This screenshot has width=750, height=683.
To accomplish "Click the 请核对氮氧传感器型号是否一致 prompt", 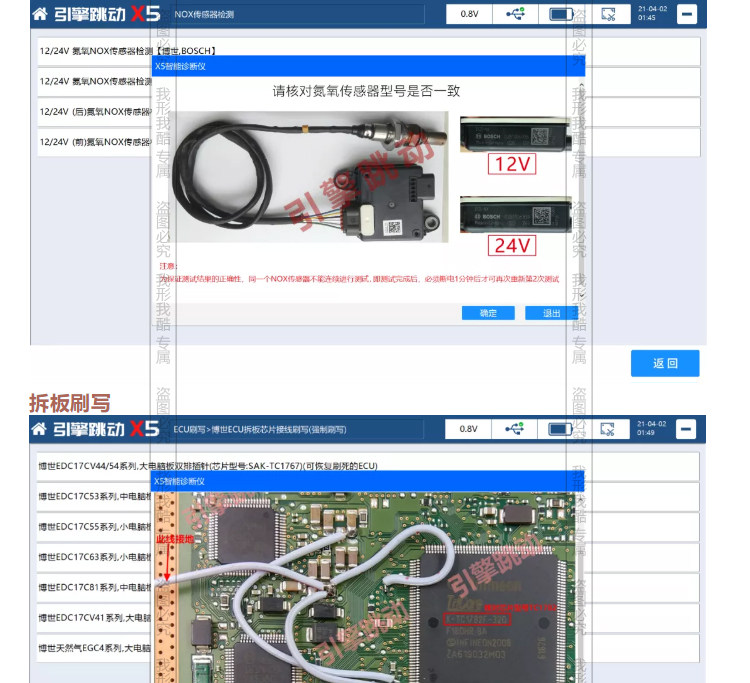I will (x=366, y=91).
